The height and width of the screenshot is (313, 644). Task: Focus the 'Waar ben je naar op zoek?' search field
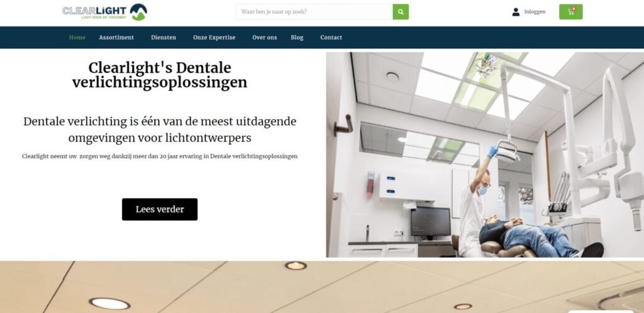pos(314,12)
